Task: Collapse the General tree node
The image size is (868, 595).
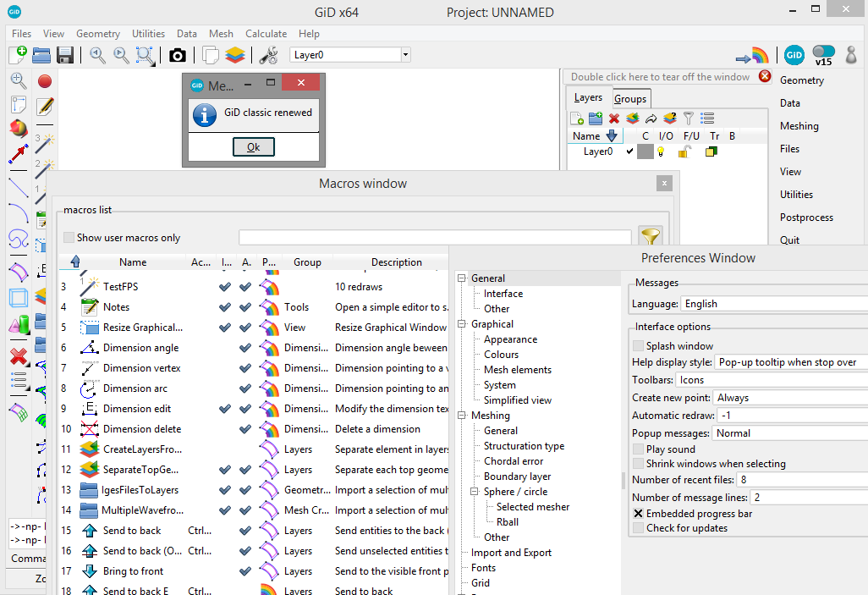Action: pos(462,278)
